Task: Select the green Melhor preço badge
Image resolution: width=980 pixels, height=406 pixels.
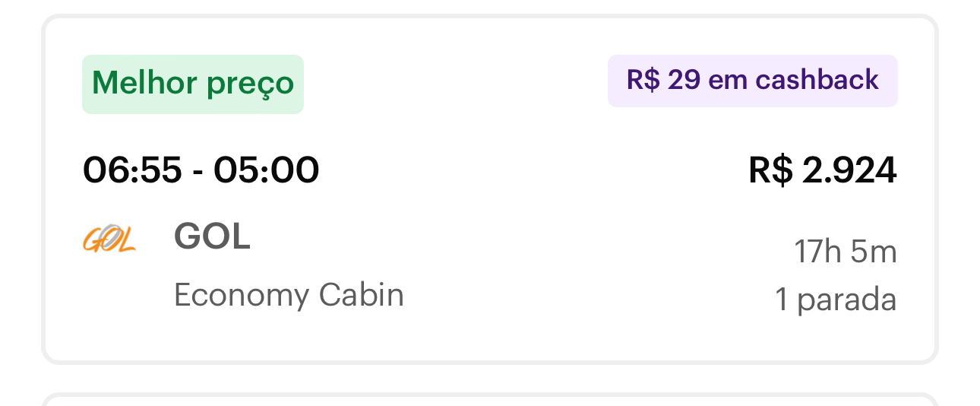Action: pos(193,84)
